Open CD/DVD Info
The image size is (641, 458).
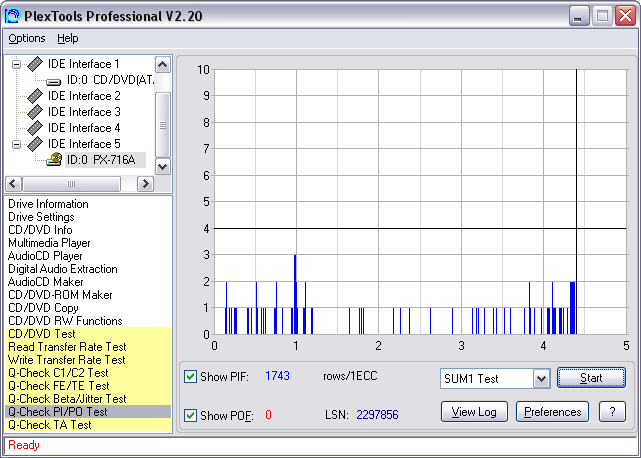[x=40, y=230]
